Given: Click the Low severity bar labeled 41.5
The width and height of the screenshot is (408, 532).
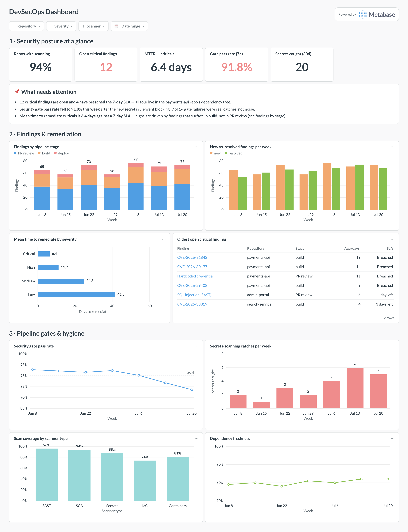Looking at the screenshot, I should pos(76,295).
